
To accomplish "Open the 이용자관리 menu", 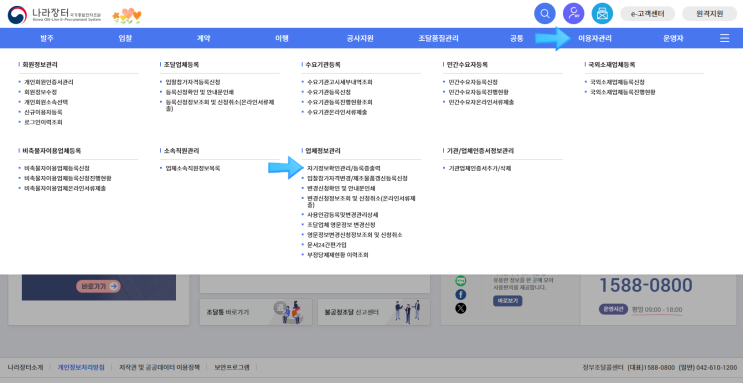I will click(x=595, y=38).
